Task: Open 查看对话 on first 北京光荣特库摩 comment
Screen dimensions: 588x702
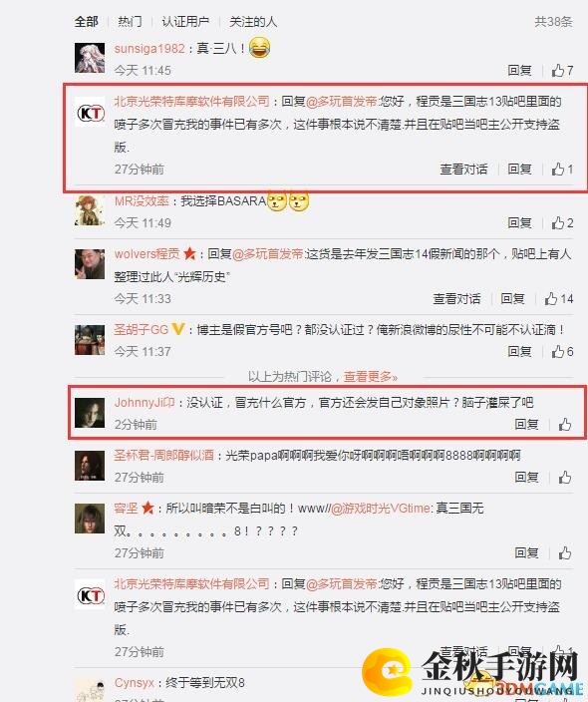Action: pyautogui.click(x=463, y=169)
